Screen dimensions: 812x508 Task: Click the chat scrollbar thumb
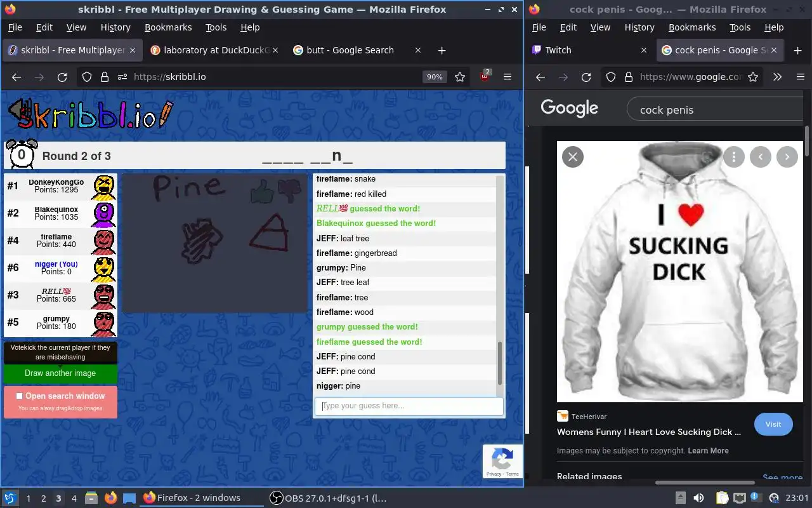499,363
